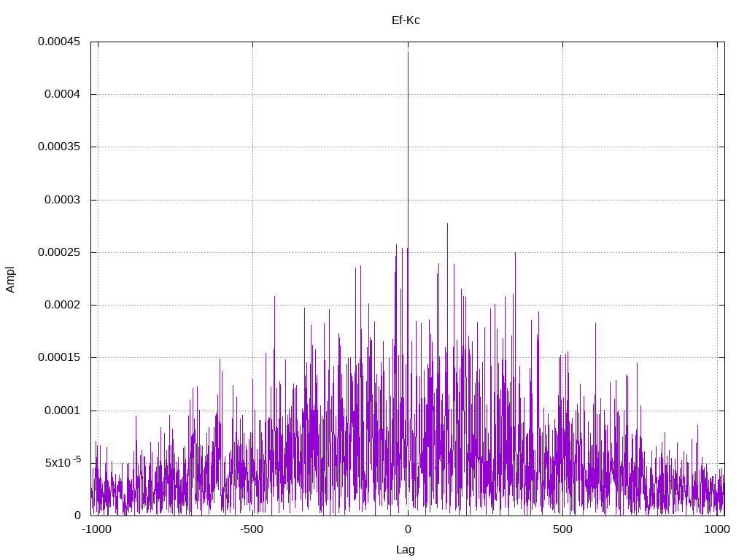Image resolution: width=747 pixels, height=560 pixels.
Task: Click y-axis value 0.0002
Action: click(63, 305)
